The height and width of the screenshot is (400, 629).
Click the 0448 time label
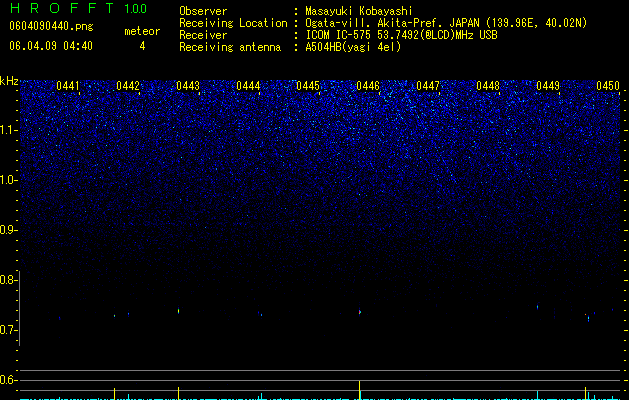(488, 86)
